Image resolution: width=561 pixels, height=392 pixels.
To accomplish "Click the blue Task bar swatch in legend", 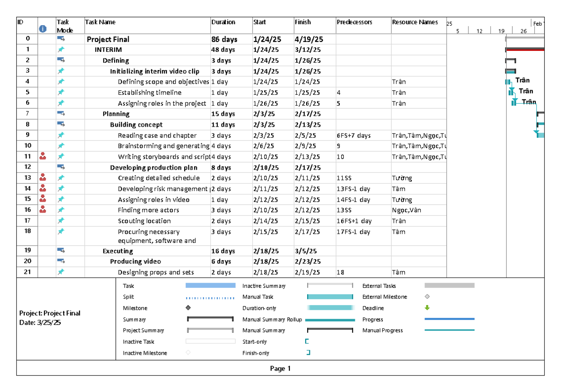I will (210, 285).
